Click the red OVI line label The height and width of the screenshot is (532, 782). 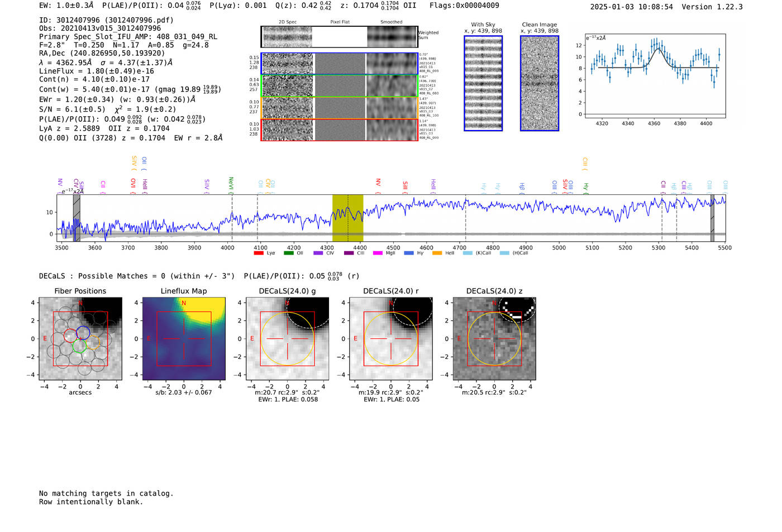click(x=133, y=185)
